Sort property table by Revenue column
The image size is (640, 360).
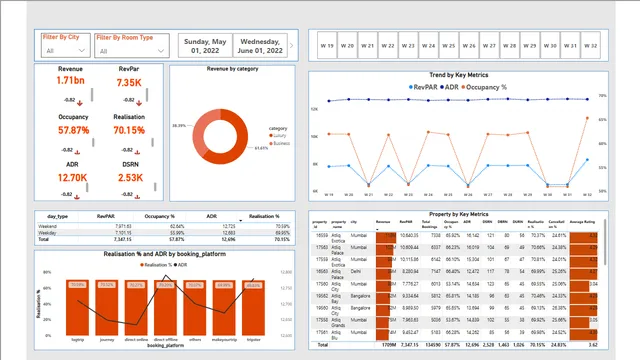pyautogui.click(x=383, y=222)
